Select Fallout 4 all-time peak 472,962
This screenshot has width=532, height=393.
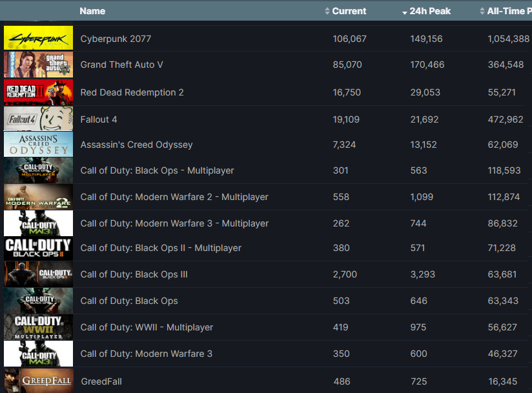point(506,119)
